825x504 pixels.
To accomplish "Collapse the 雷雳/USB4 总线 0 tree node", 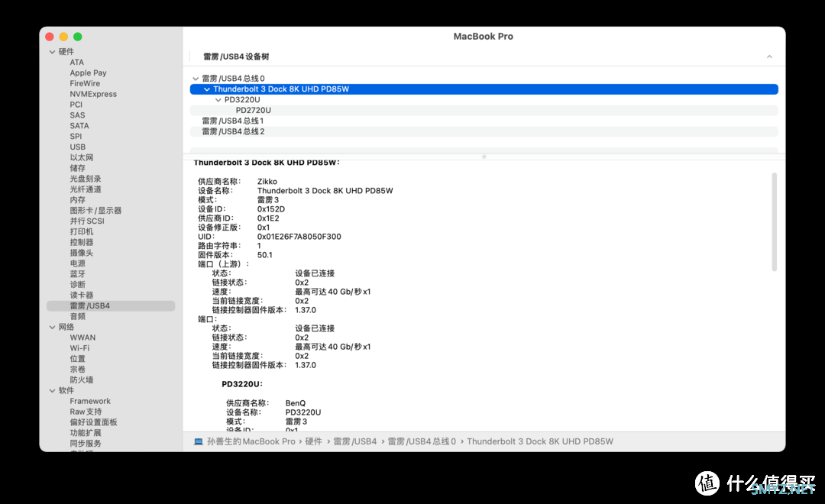I will point(196,79).
